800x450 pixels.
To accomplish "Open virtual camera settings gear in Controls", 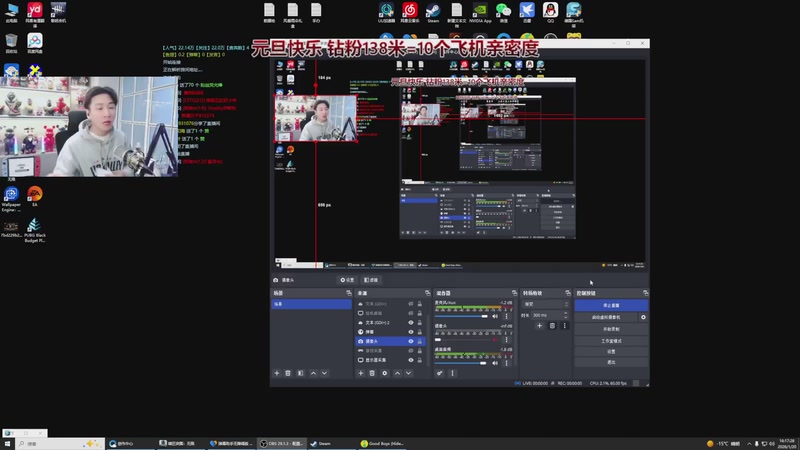I will tap(643, 317).
